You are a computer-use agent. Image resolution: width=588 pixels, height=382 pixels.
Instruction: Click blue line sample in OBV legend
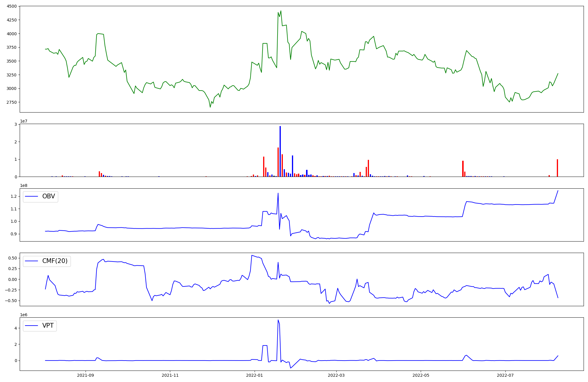(x=32, y=197)
